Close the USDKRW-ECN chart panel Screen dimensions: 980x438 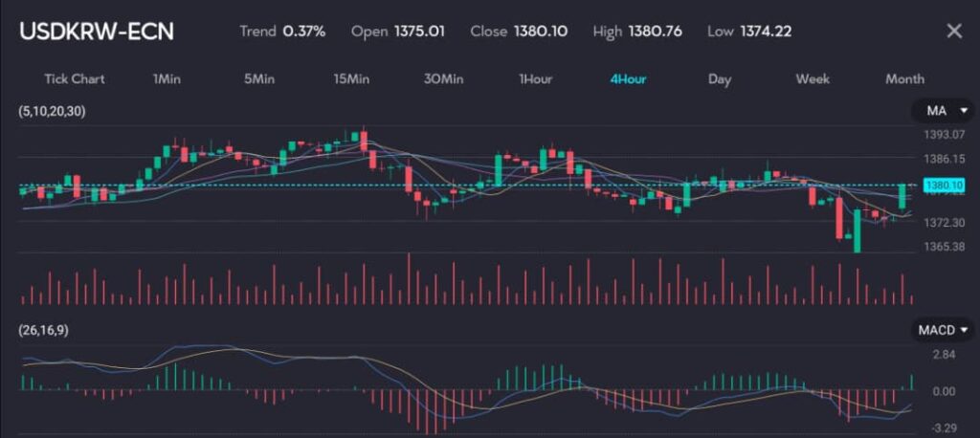(x=953, y=31)
